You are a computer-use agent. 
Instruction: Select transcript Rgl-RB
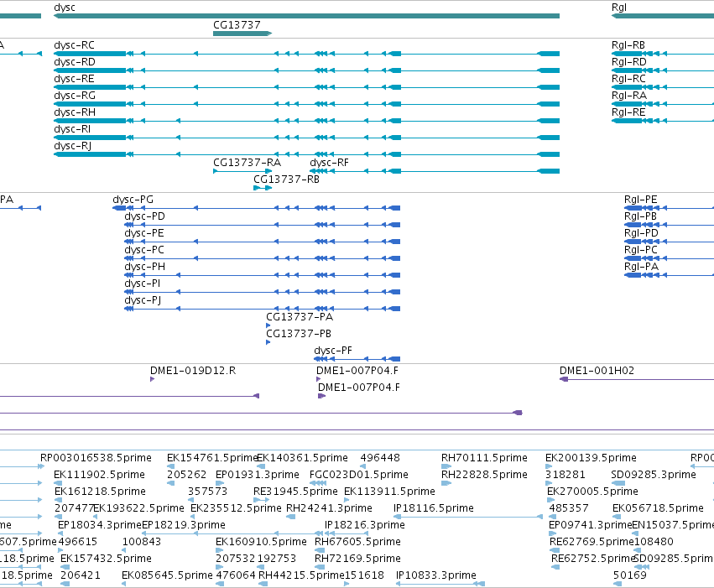tap(663, 54)
